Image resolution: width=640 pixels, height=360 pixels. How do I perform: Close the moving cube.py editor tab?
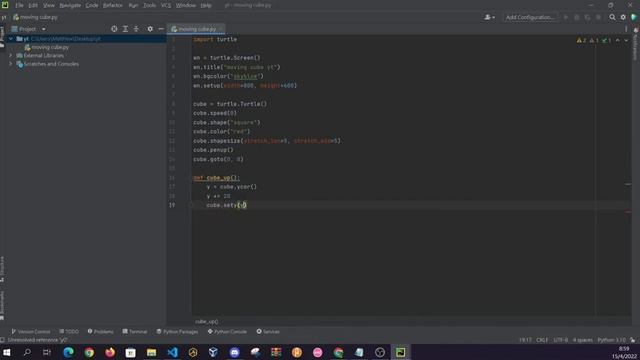coord(221,29)
